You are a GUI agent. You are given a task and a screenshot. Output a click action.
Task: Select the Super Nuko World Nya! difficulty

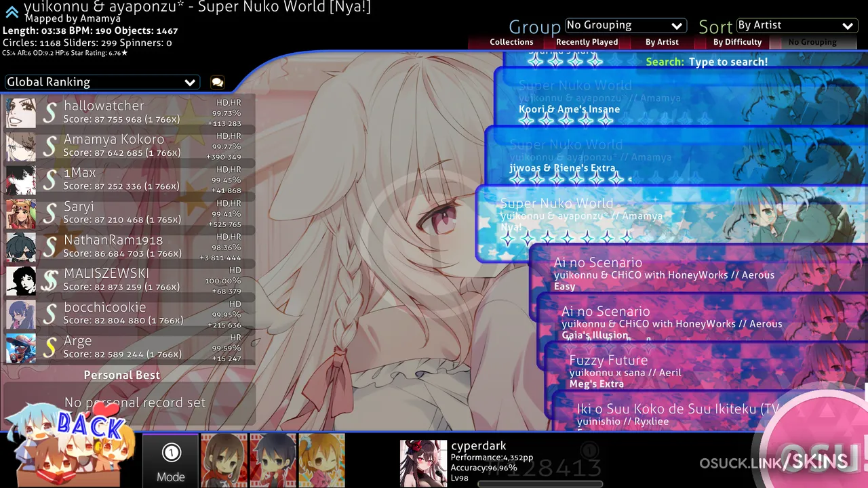coord(672,224)
